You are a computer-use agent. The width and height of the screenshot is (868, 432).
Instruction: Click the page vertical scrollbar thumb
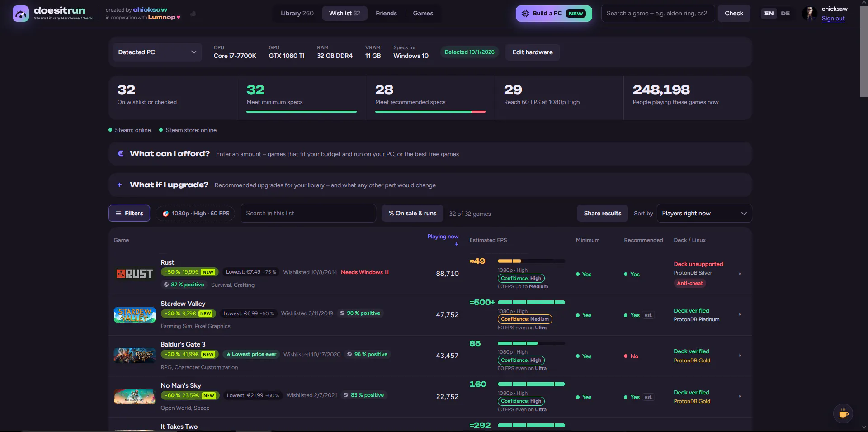(x=864, y=52)
